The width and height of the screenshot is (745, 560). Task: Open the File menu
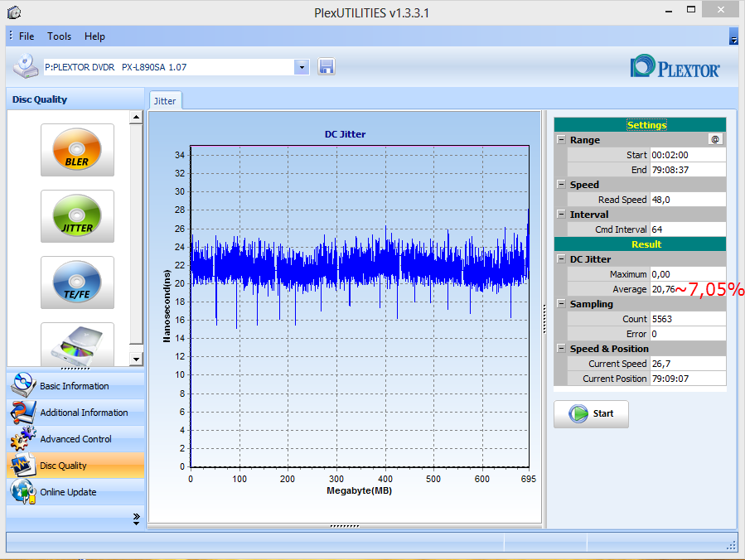tap(27, 36)
